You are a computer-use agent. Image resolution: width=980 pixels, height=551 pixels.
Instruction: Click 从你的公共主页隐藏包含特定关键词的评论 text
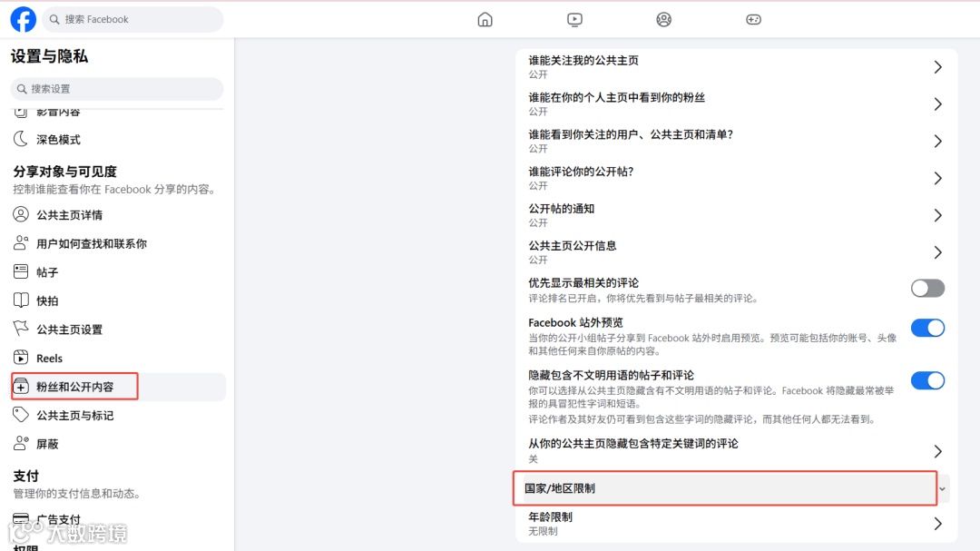coord(633,443)
